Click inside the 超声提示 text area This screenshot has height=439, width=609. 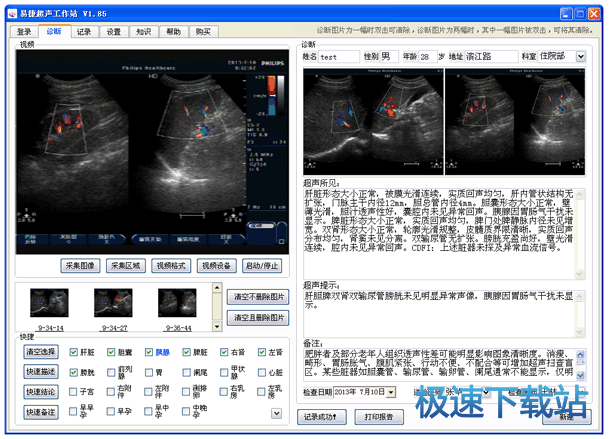coord(439,314)
